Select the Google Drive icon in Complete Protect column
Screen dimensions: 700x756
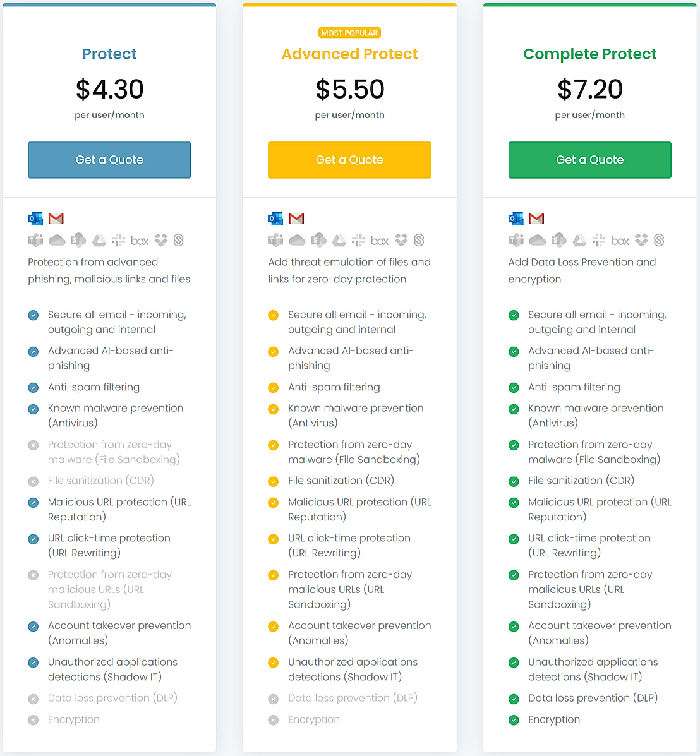[x=579, y=240]
